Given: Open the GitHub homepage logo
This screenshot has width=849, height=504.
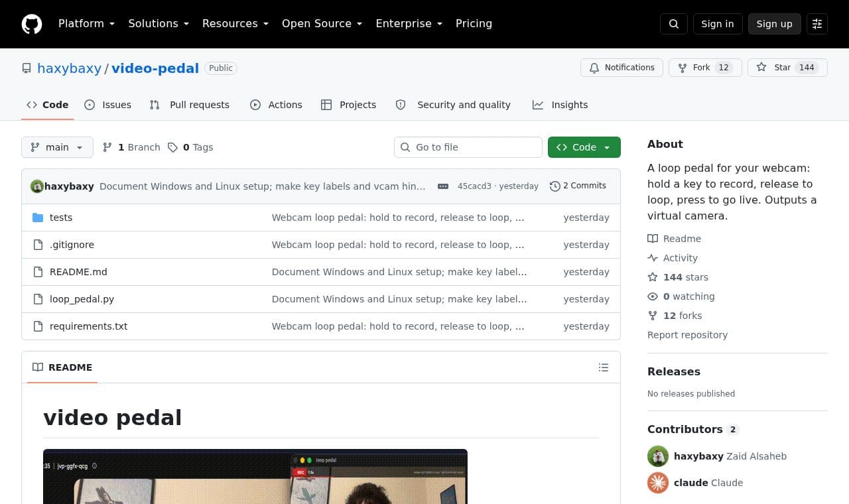Looking at the screenshot, I should pos(32,24).
